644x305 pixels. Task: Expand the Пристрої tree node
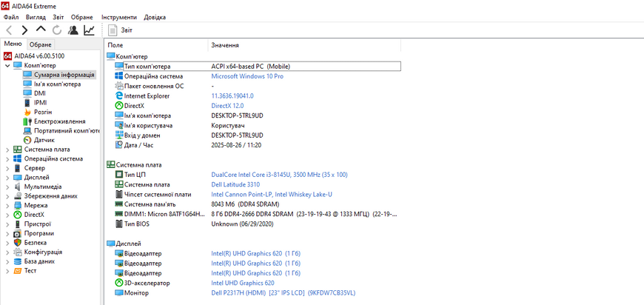7,224
